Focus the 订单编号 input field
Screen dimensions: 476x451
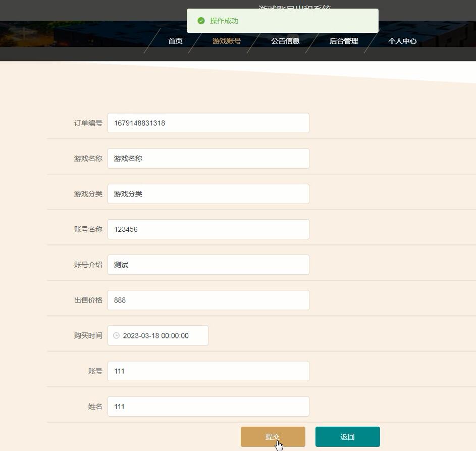point(208,123)
